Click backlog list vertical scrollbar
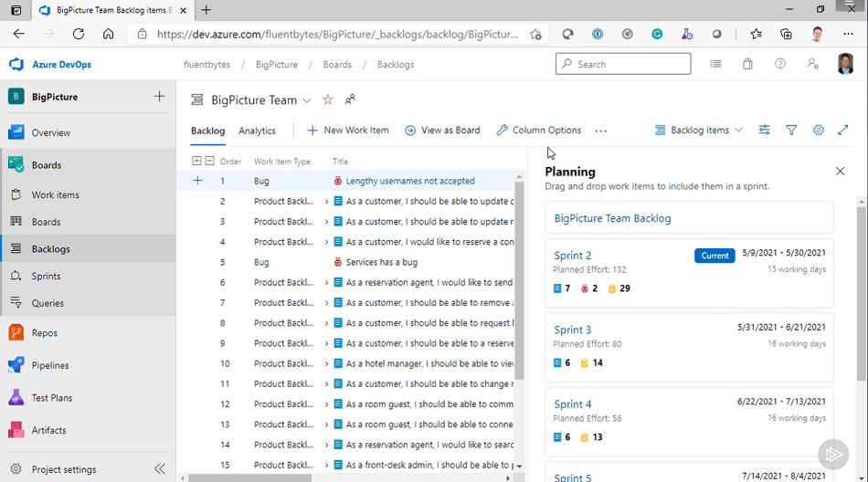Viewport: 868px width, 482px height. pos(519,280)
